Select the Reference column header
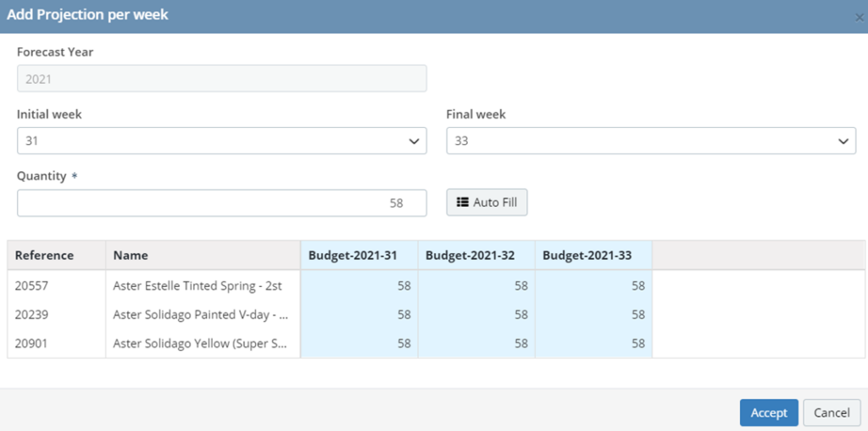 (57, 255)
